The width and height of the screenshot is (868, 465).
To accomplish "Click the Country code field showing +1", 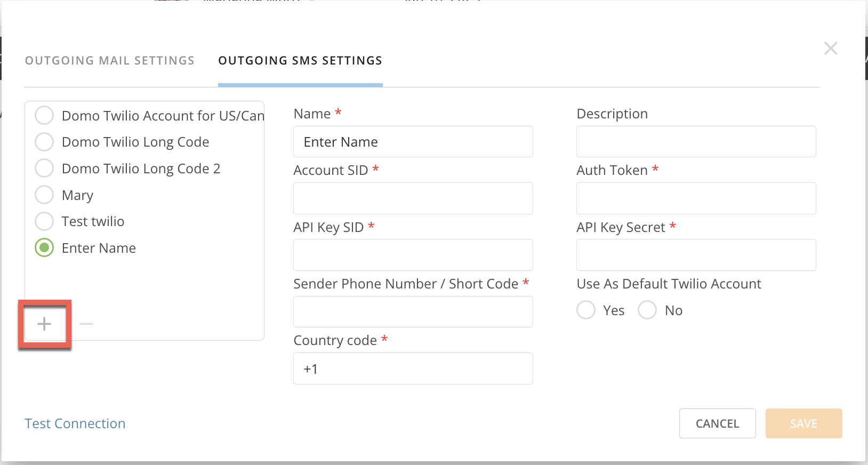I will point(413,368).
